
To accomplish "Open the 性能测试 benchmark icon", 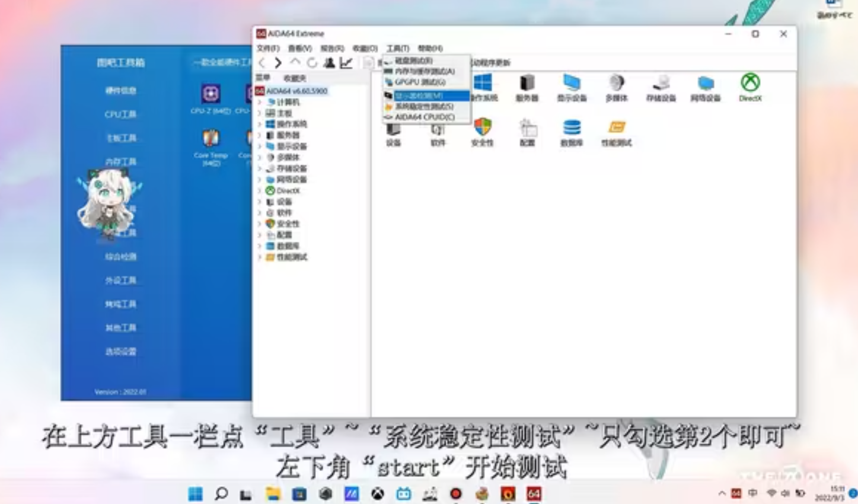I will pos(616,132).
